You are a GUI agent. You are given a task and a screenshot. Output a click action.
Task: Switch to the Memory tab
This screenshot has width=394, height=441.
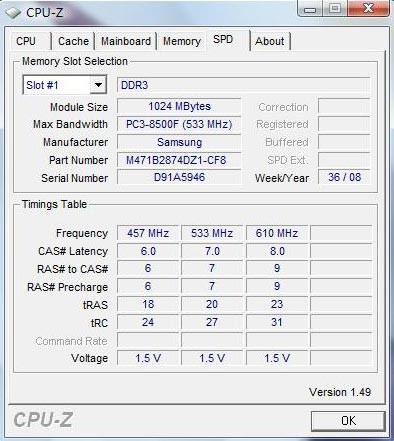tap(182, 41)
